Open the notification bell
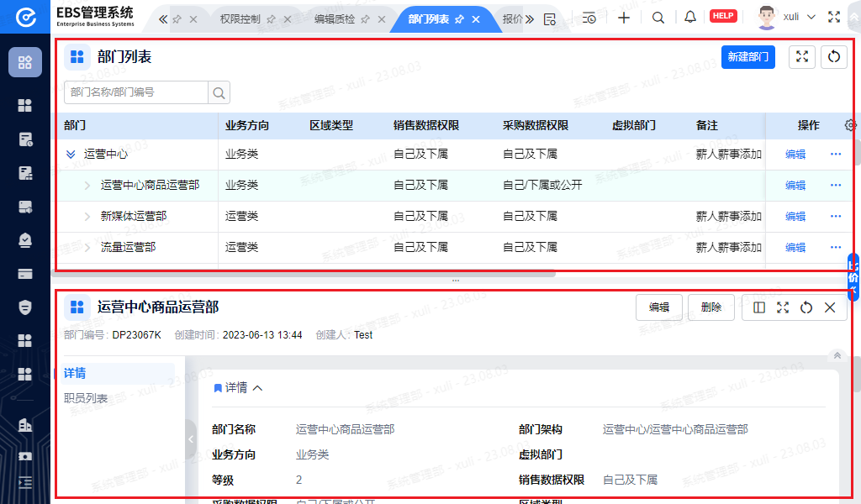The image size is (861, 504). click(689, 18)
